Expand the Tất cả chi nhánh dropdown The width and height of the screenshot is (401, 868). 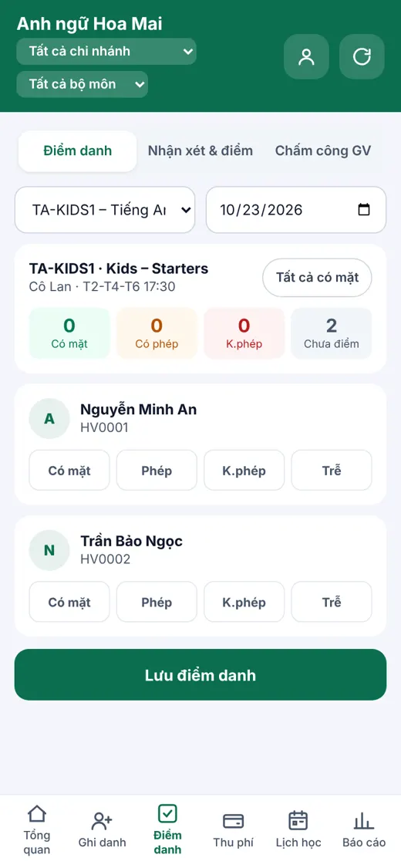[106, 52]
